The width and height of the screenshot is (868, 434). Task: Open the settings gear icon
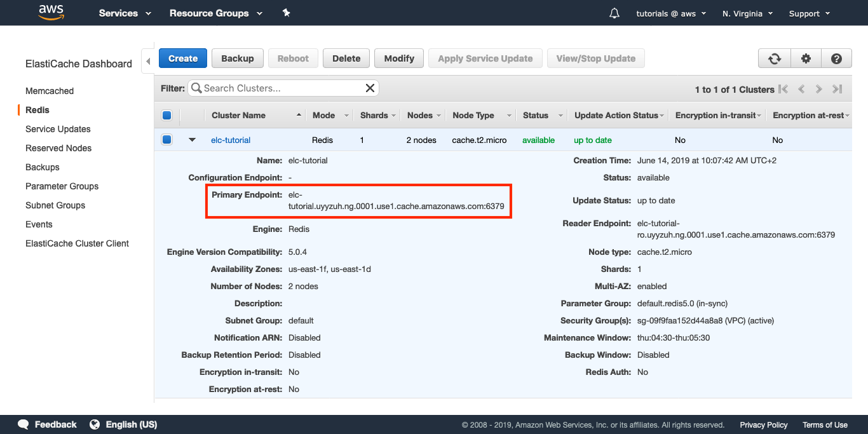806,58
